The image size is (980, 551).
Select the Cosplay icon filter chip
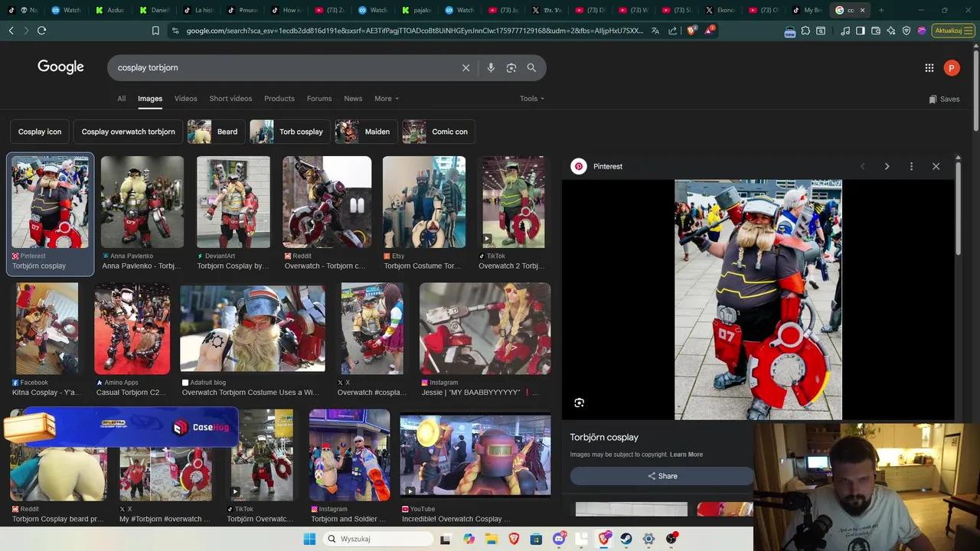tap(40, 132)
